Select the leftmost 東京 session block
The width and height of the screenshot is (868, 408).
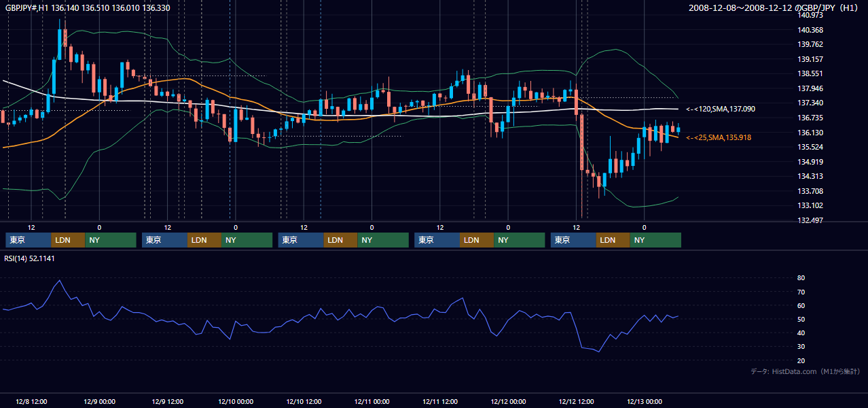(x=29, y=240)
